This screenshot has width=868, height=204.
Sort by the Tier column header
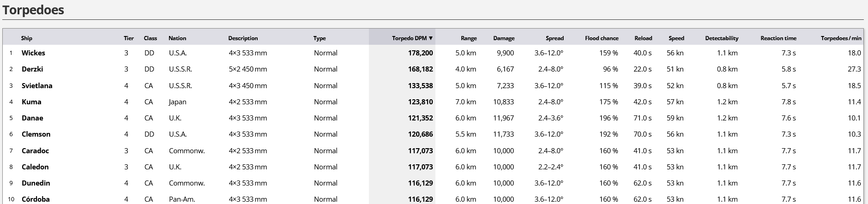click(128, 38)
